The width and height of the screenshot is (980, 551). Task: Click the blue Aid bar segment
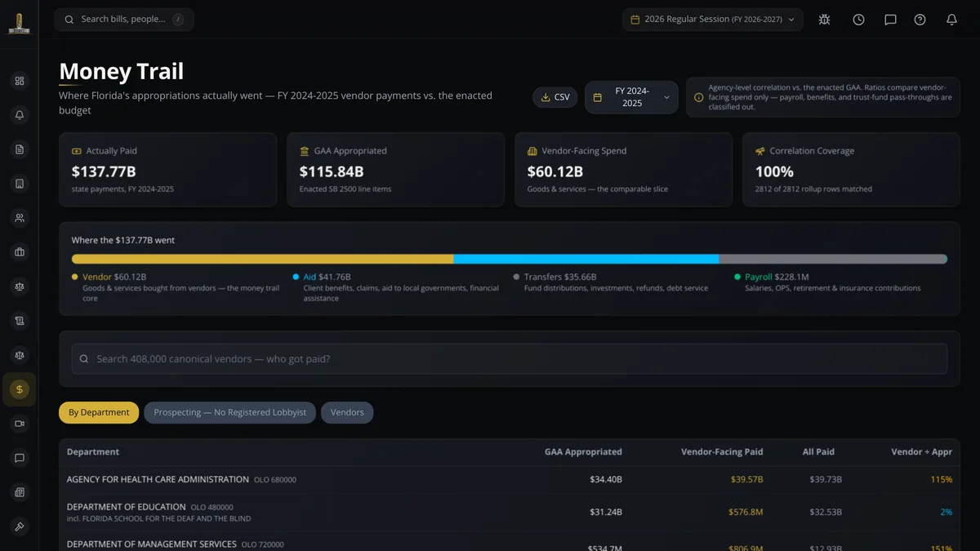[586, 259]
